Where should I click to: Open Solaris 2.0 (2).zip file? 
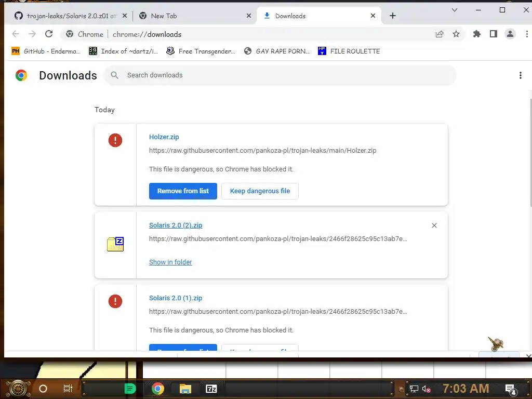pos(176,225)
